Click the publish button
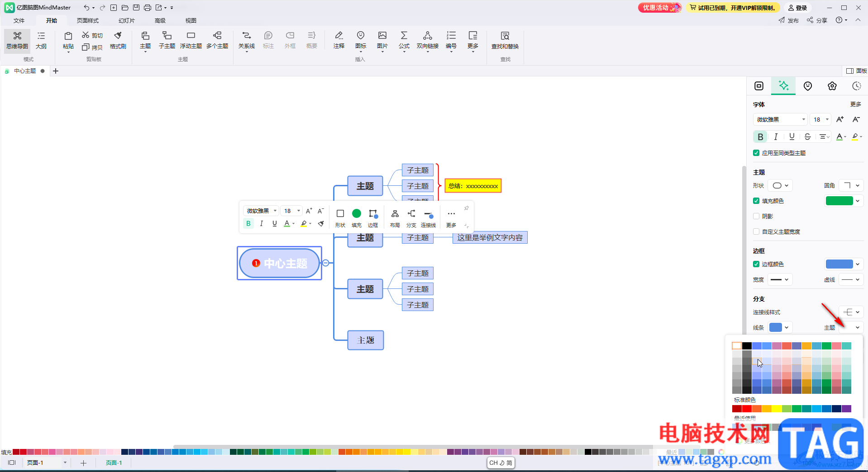This screenshot has width=868, height=472. pyautogui.click(x=788, y=20)
